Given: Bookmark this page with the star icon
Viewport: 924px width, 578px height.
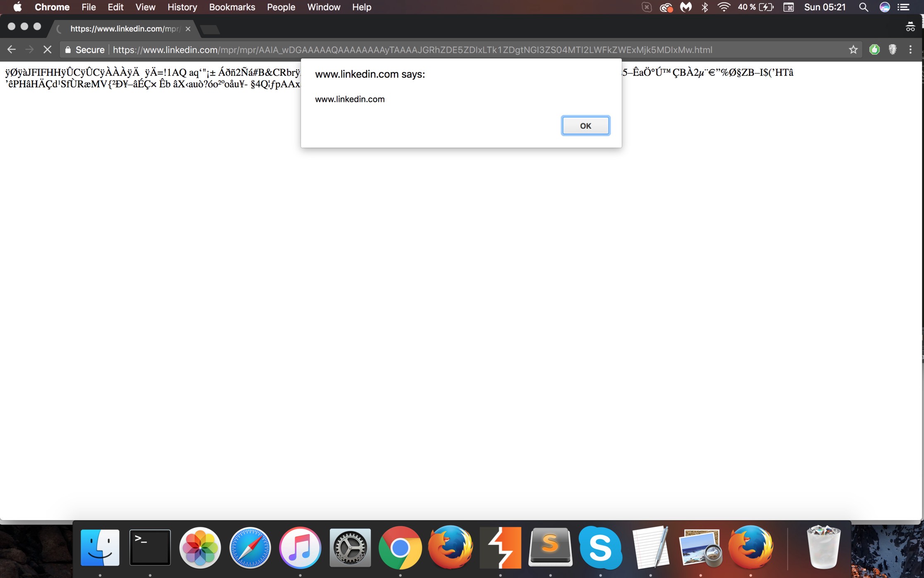Looking at the screenshot, I should pos(853,50).
